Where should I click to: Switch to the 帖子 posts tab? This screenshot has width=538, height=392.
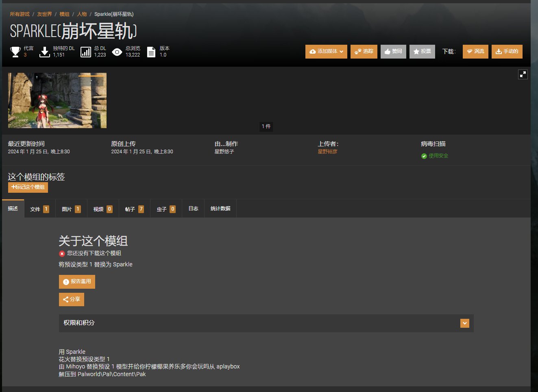[x=135, y=209]
